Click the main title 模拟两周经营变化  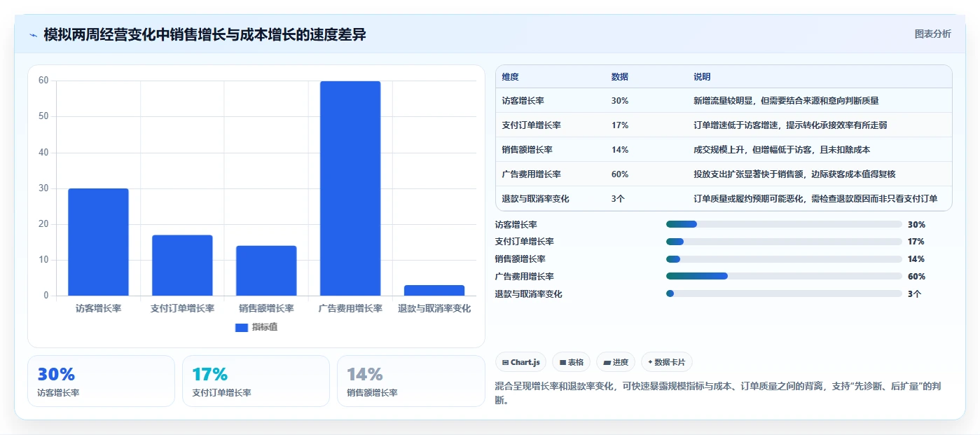[x=205, y=34]
